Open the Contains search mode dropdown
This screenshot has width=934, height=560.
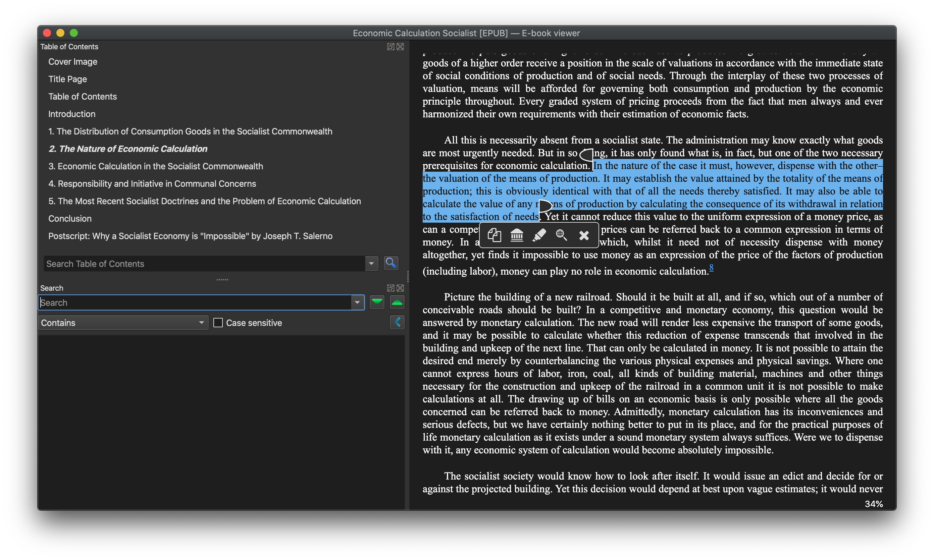(x=123, y=323)
